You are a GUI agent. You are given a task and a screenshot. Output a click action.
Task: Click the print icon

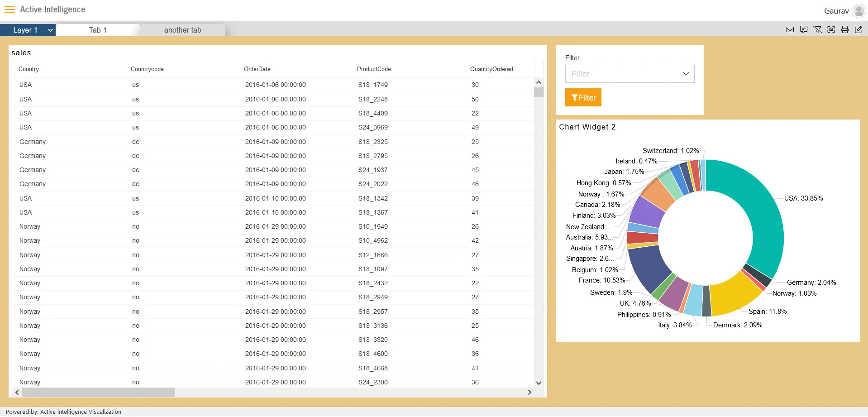pyautogui.click(x=844, y=30)
